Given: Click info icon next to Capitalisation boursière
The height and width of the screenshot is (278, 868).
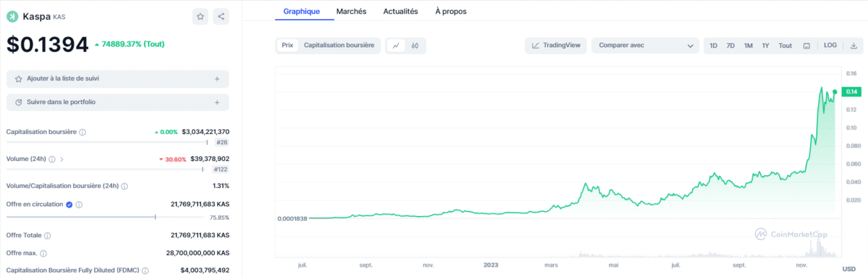Looking at the screenshot, I should pos(82,132).
